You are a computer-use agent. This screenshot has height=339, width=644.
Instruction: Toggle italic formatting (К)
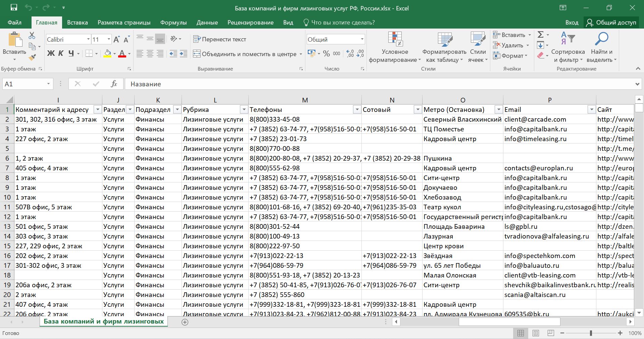coord(61,53)
